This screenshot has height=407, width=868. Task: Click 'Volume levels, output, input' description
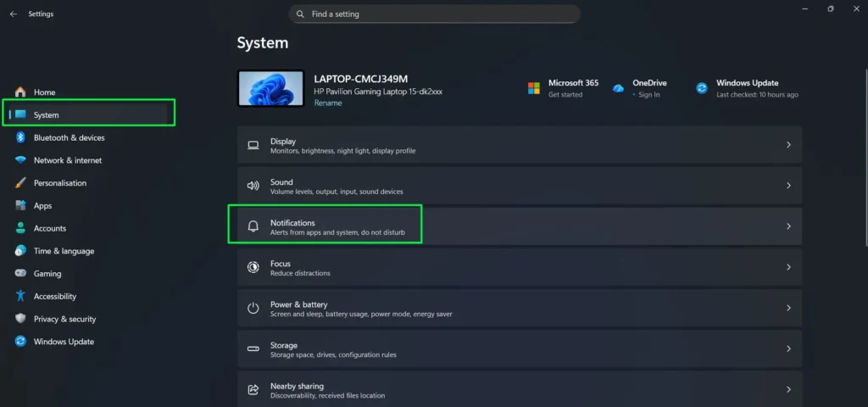tap(337, 192)
